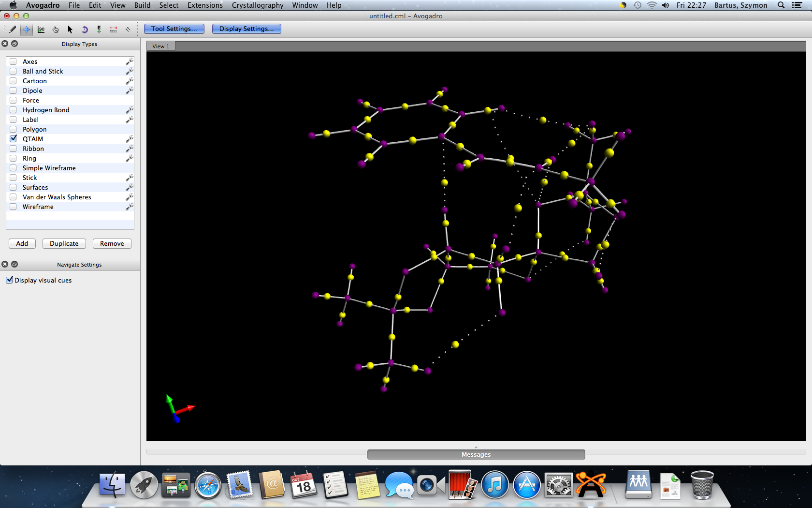
Task: Open settings wrench for Ribbon
Action: (130, 149)
